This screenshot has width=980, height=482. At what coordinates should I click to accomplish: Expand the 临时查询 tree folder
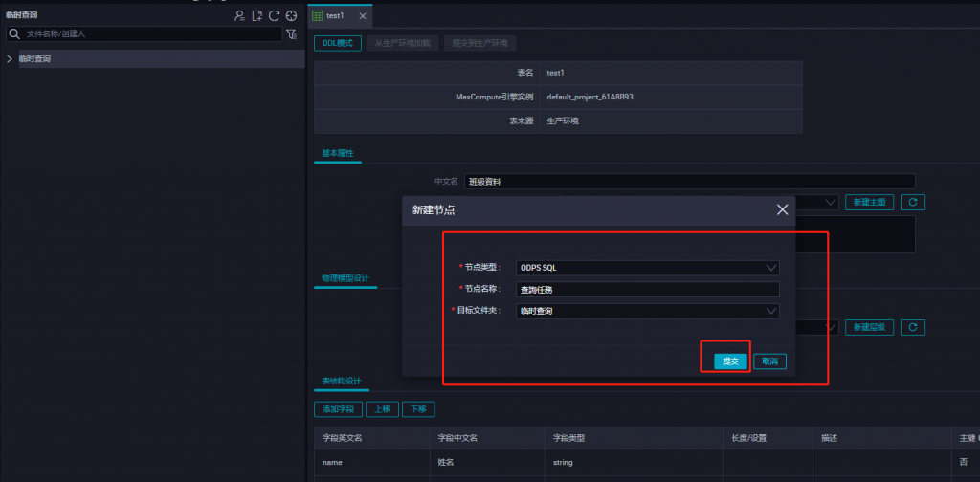[x=10, y=58]
